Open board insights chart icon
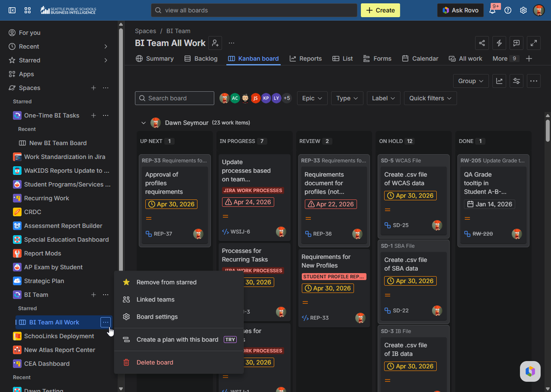 click(499, 81)
